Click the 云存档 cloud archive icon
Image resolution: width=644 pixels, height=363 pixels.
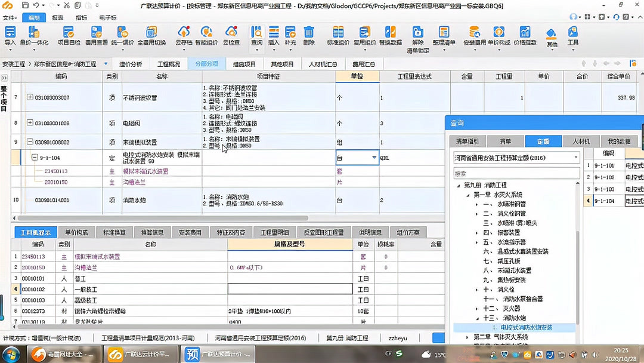point(184,33)
